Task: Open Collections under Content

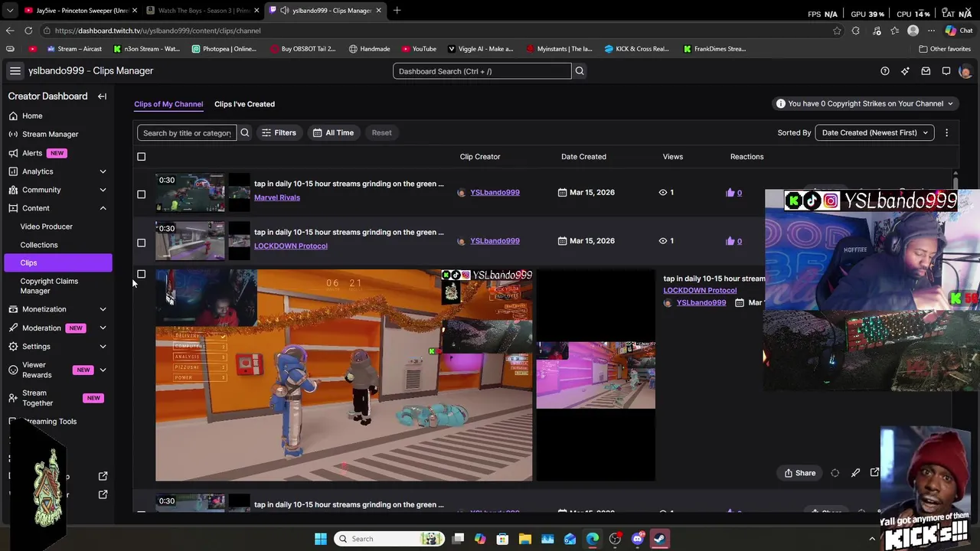Action: click(x=39, y=245)
